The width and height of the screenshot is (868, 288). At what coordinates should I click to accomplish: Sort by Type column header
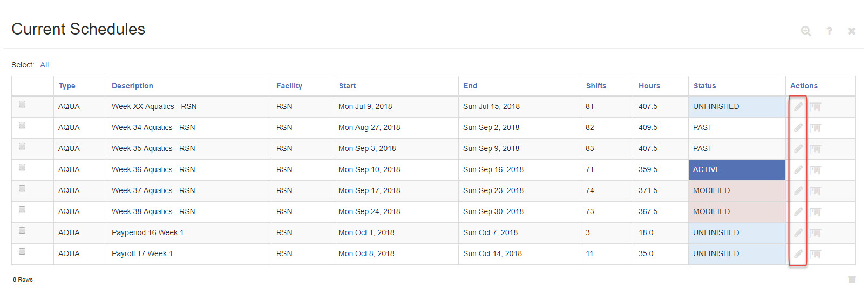pyautogui.click(x=67, y=86)
